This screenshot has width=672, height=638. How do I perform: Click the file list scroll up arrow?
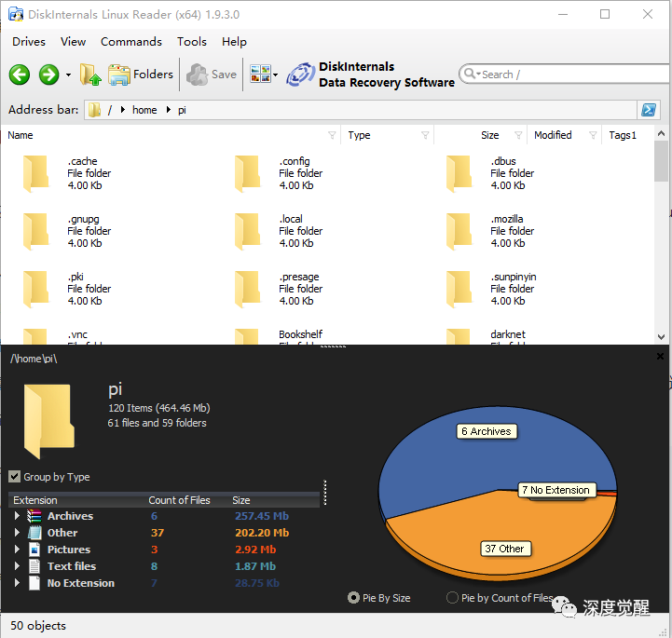[x=662, y=133]
